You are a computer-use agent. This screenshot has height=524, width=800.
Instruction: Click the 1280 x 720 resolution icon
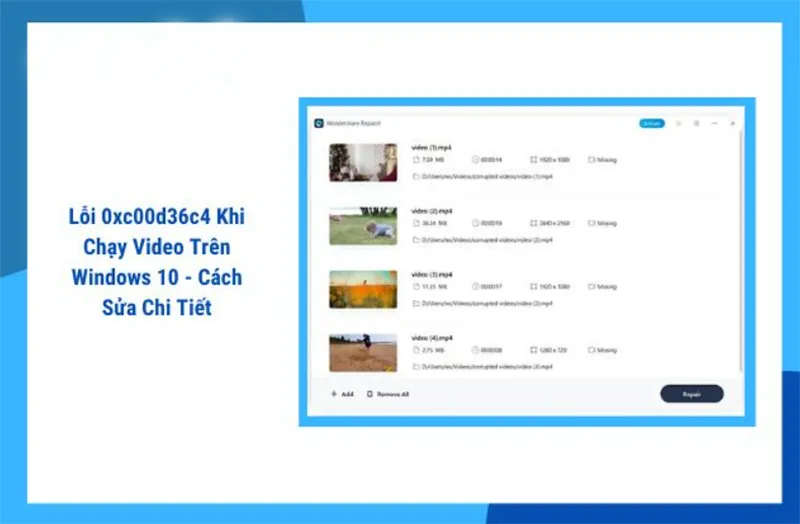[534, 350]
